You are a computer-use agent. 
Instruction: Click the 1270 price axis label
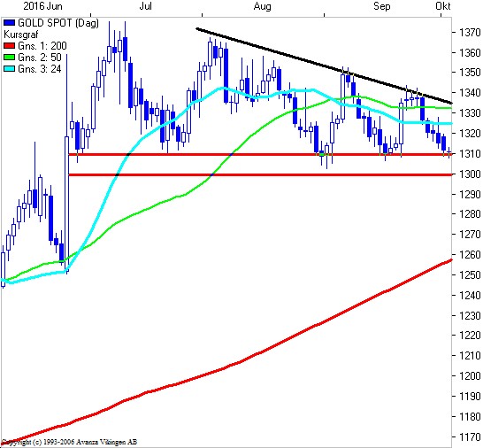(x=470, y=235)
